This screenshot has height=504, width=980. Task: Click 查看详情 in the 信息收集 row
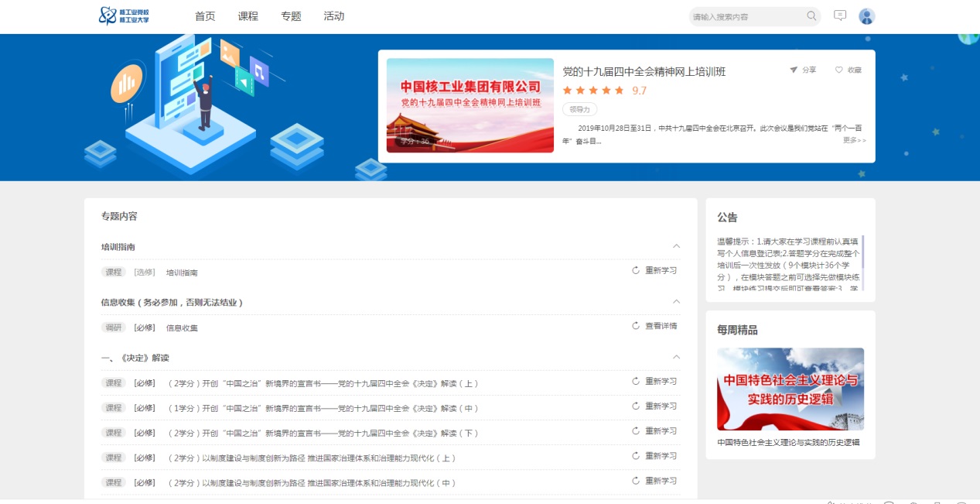tap(661, 326)
